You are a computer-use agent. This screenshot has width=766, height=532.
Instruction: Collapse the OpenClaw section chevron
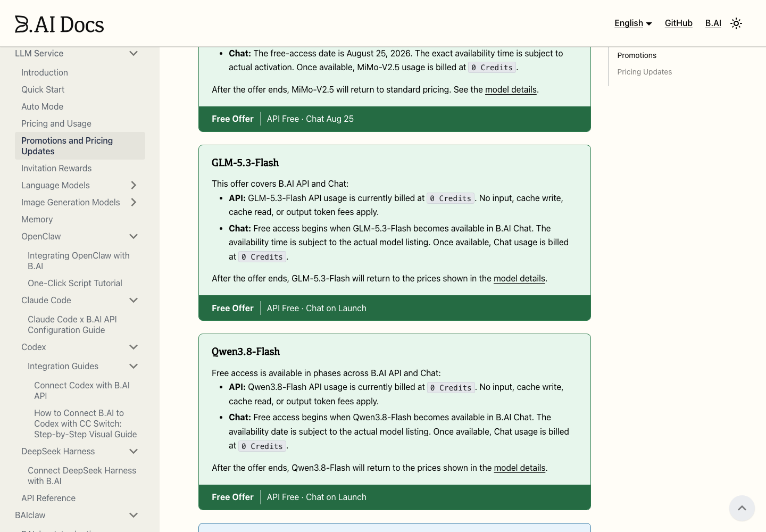(134, 236)
